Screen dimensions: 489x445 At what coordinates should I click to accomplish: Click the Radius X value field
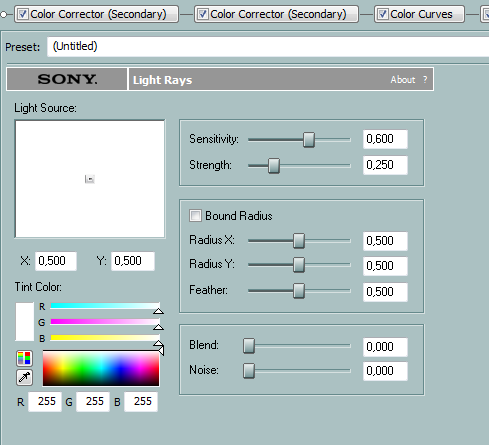[385, 241]
